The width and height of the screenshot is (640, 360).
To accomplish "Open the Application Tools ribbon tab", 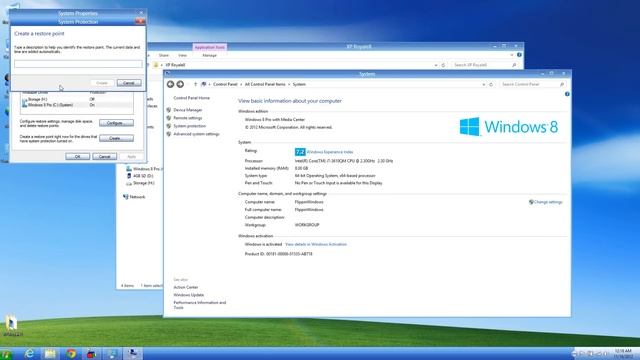I will pos(209,47).
